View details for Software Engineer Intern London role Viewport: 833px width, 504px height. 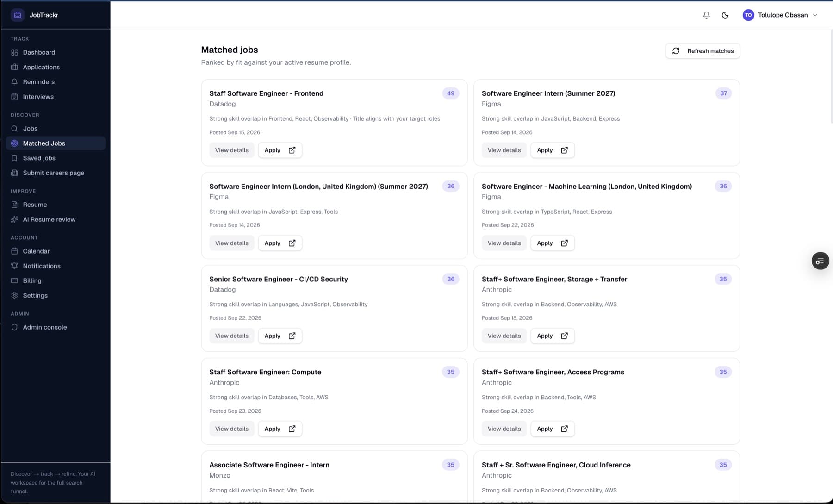tap(232, 243)
